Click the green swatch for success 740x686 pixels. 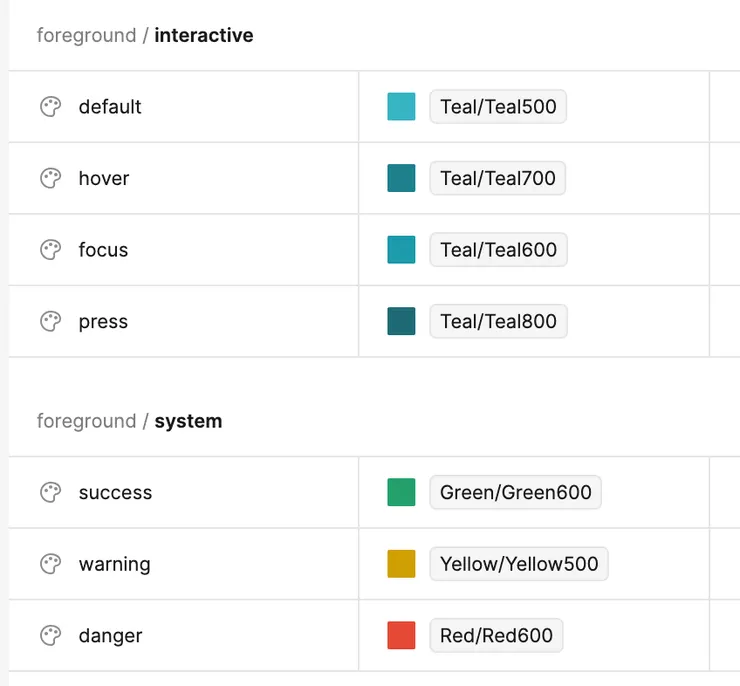point(401,493)
